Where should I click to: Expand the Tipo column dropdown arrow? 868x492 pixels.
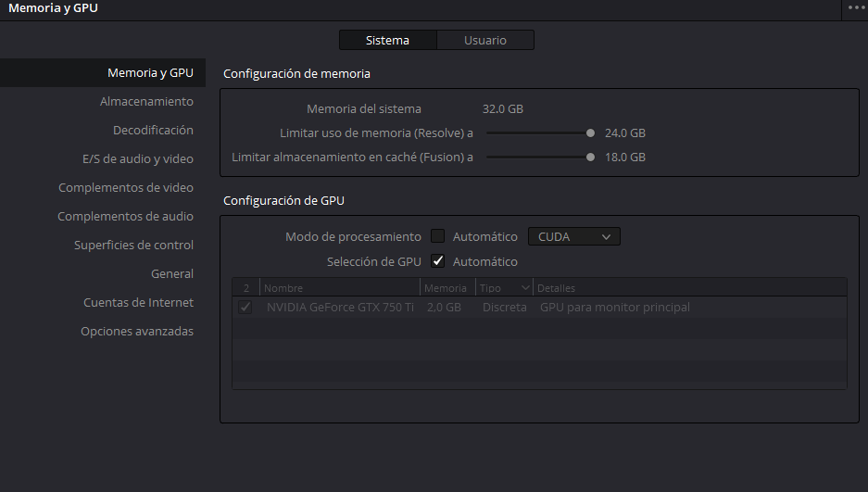click(526, 288)
